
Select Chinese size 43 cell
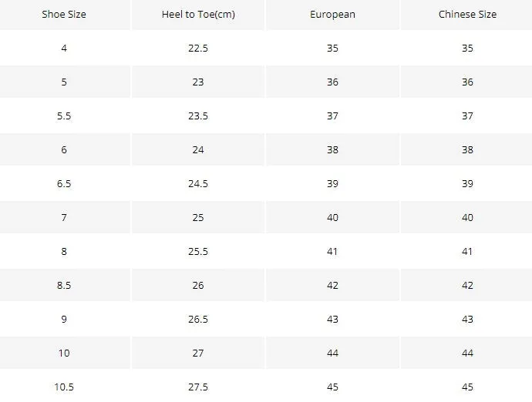point(467,319)
